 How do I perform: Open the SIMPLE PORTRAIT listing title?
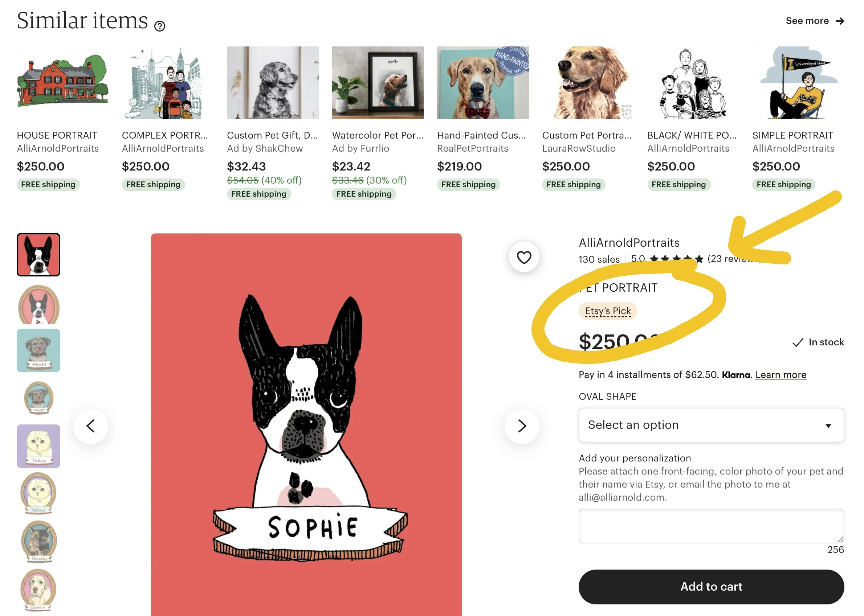click(792, 135)
